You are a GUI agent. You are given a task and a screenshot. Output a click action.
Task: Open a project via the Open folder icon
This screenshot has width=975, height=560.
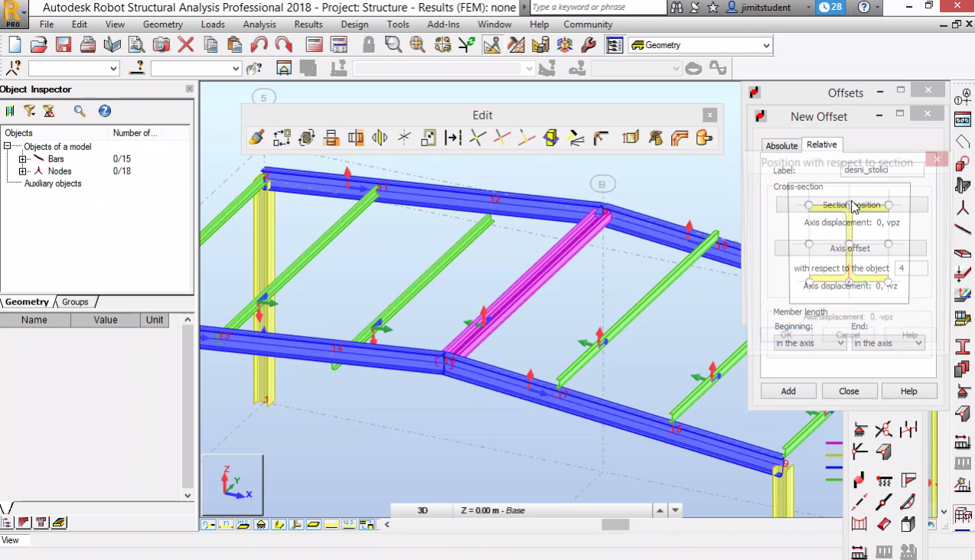tap(39, 44)
